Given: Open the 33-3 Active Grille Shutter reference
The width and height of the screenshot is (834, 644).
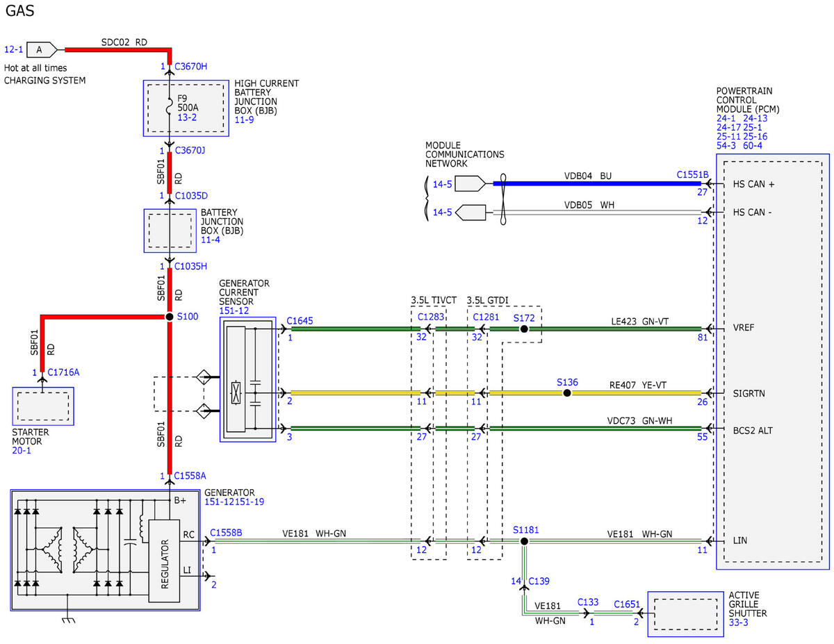Looking at the screenshot, I should pyautogui.click(x=739, y=624).
